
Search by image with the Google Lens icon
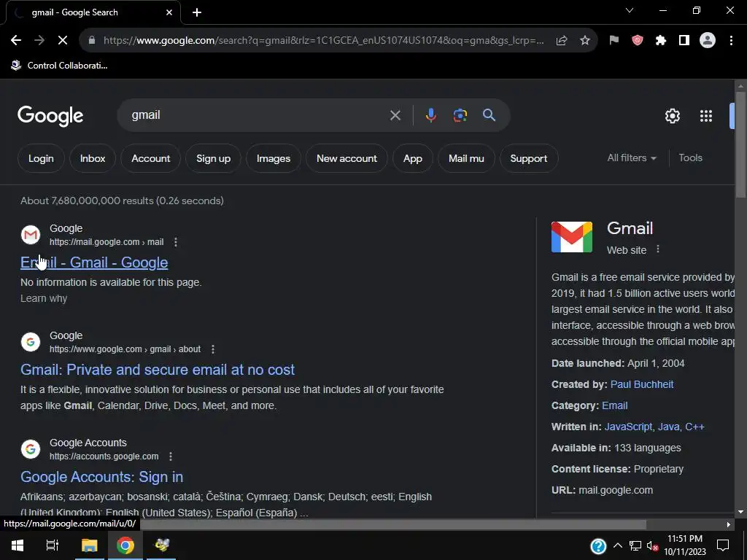point(460,115)
